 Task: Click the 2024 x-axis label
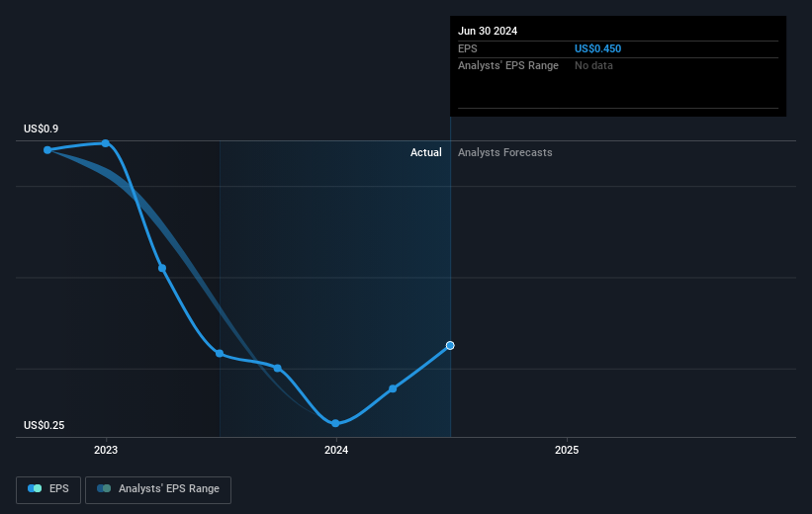(336, 451)
